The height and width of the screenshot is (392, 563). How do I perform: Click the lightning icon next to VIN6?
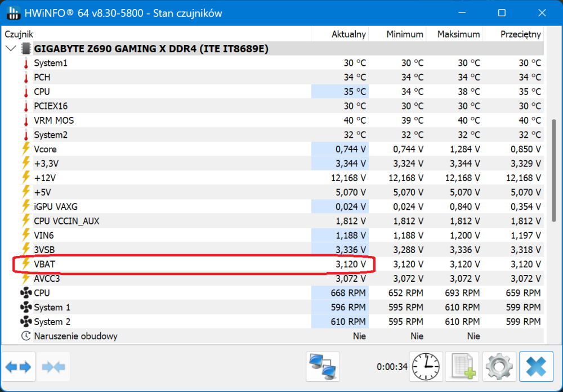coord(26,235)
